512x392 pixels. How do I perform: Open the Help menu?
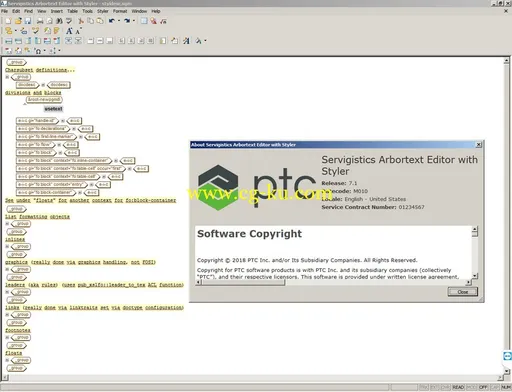click(156, 11)
